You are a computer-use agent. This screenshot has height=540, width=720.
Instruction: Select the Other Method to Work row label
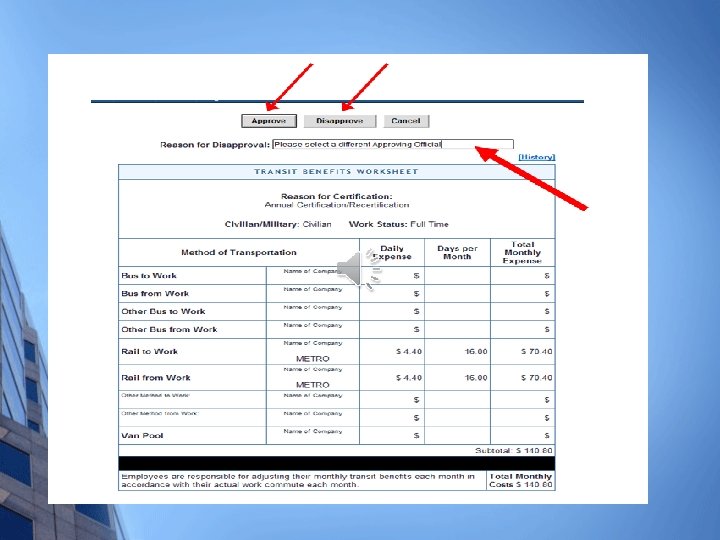(x=156, y=395)
